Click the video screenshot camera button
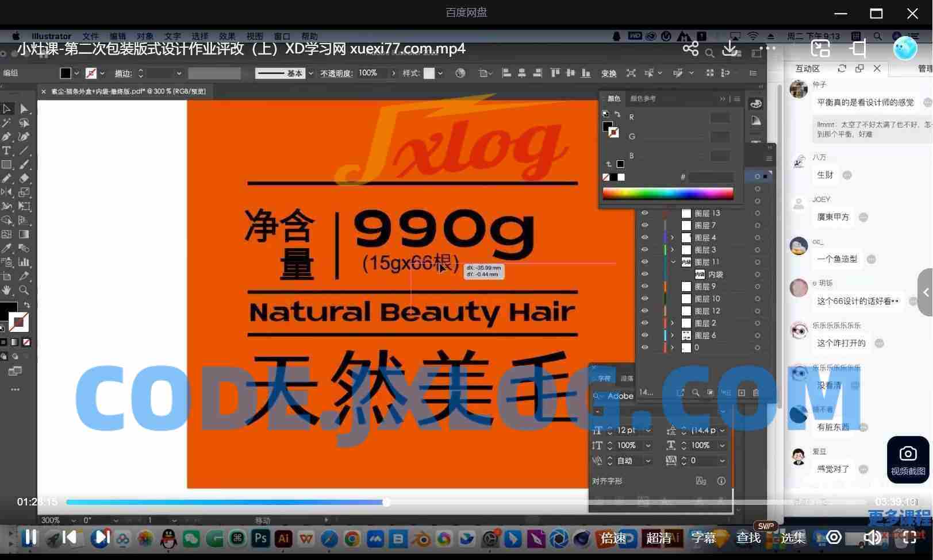The height and width of the screenshot is (560, 933). (x=908, y=459)
